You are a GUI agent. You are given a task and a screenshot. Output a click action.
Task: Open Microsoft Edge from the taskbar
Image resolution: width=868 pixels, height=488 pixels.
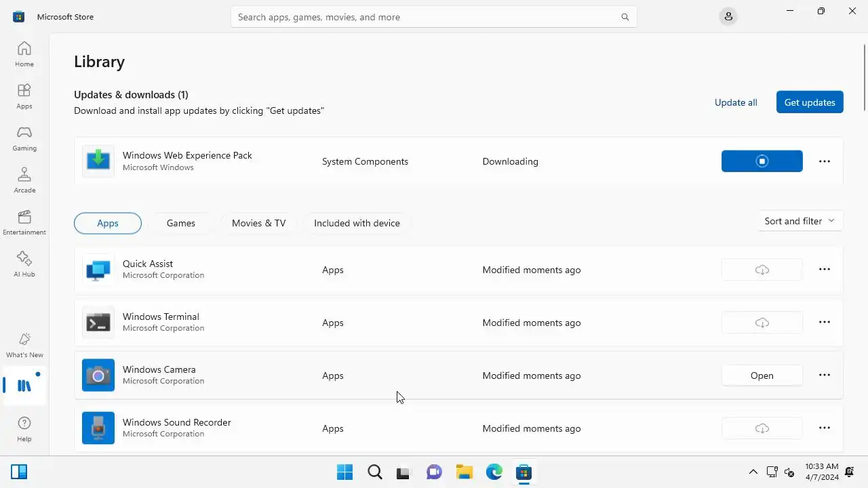(494, 472)
